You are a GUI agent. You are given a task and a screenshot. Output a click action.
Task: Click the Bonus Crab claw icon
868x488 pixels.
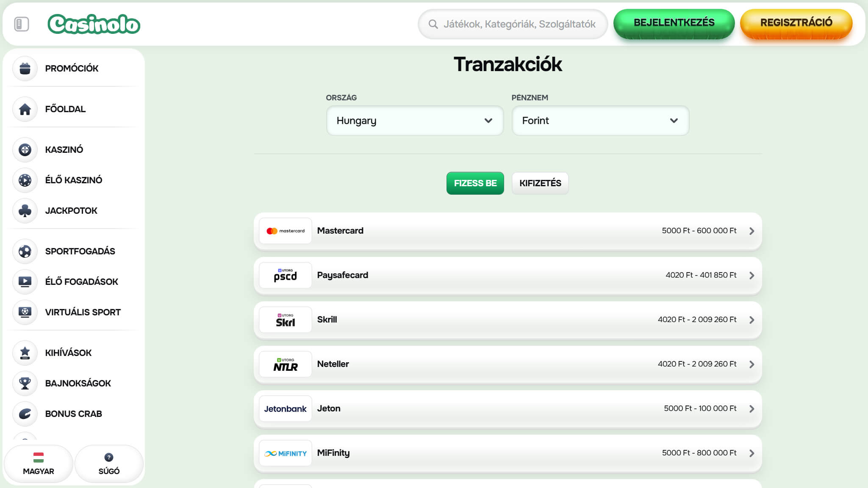pyautogui.click(x=25, y=414)
